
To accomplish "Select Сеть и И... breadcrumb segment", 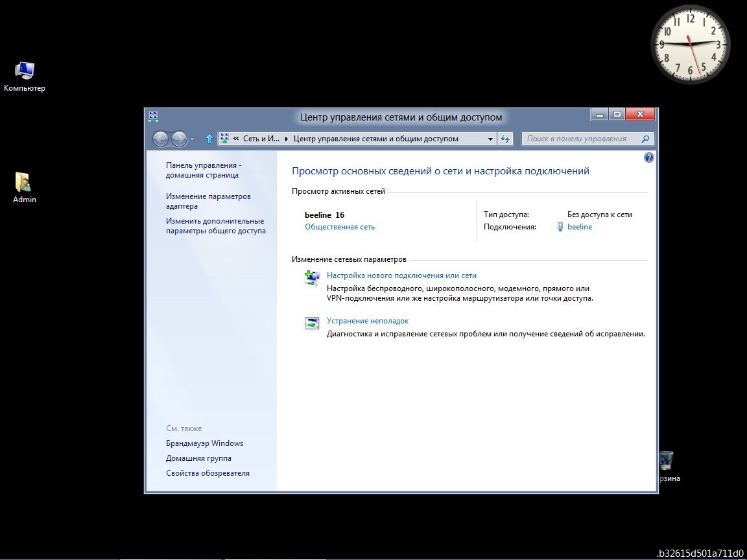I will 261,139.
